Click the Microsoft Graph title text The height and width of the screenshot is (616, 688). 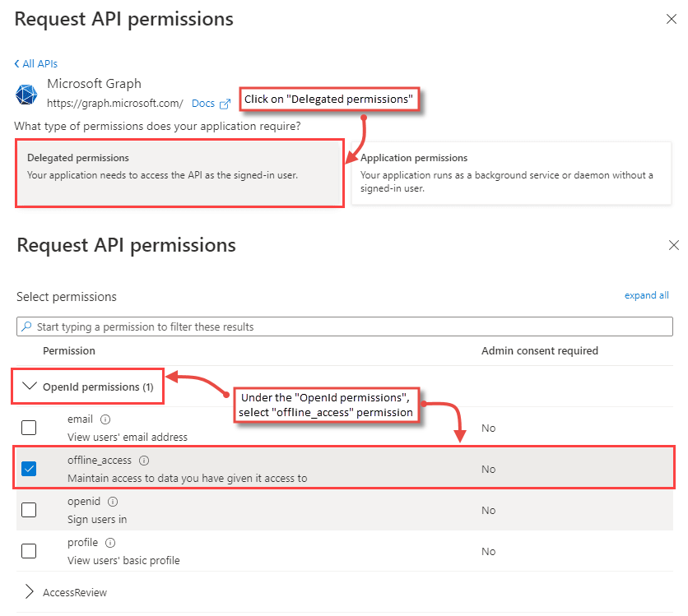[95, 84]
